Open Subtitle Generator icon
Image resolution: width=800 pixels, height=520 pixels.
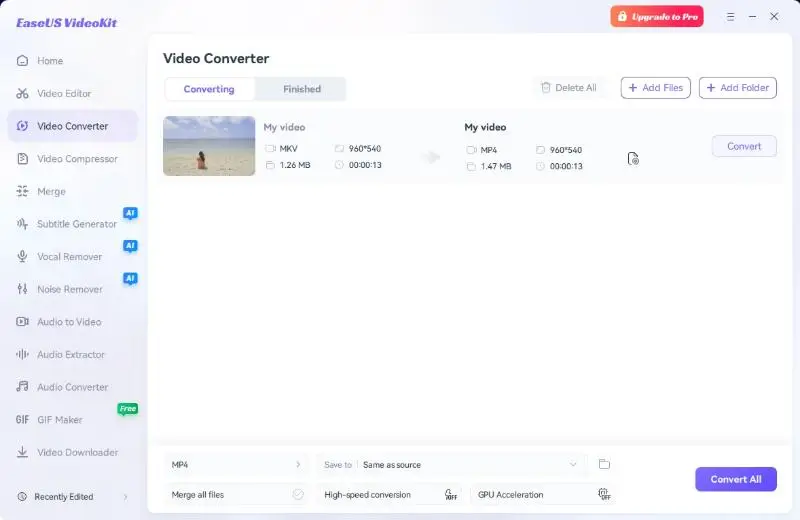click(22, 224)
